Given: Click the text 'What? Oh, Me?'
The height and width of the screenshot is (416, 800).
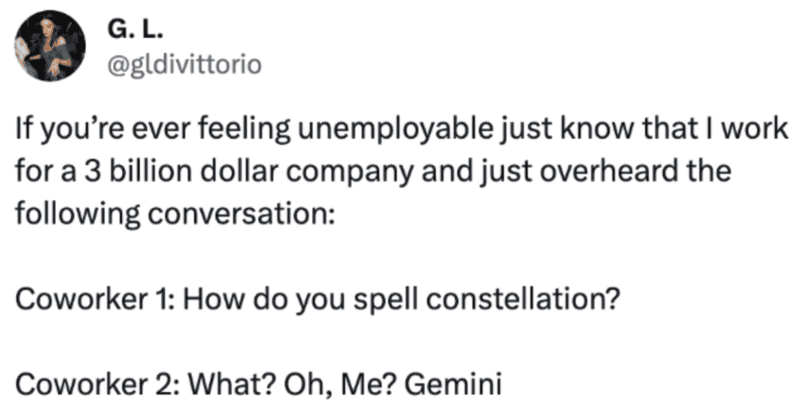Looking at the screenshot, I should pyautogui.click(x=292, y=384).
